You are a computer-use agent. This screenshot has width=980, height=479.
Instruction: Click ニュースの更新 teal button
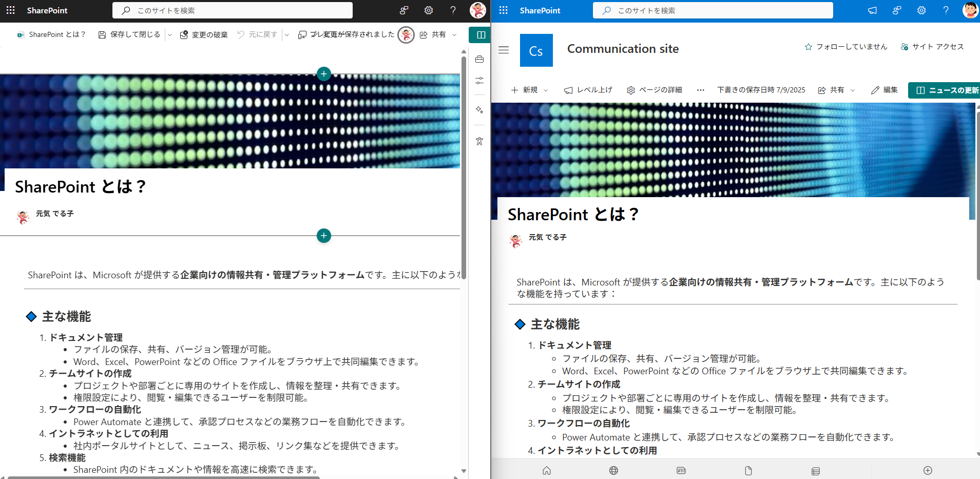(x=945, y=90)
